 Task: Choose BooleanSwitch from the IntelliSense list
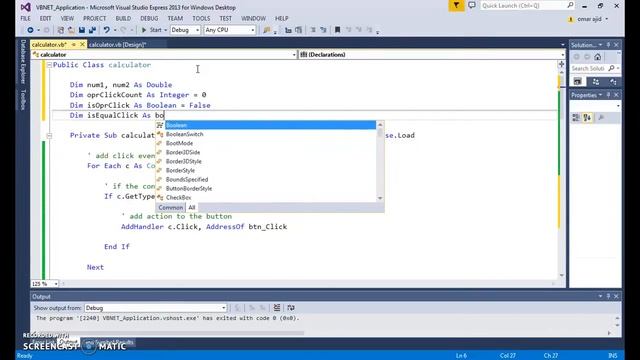266,134
